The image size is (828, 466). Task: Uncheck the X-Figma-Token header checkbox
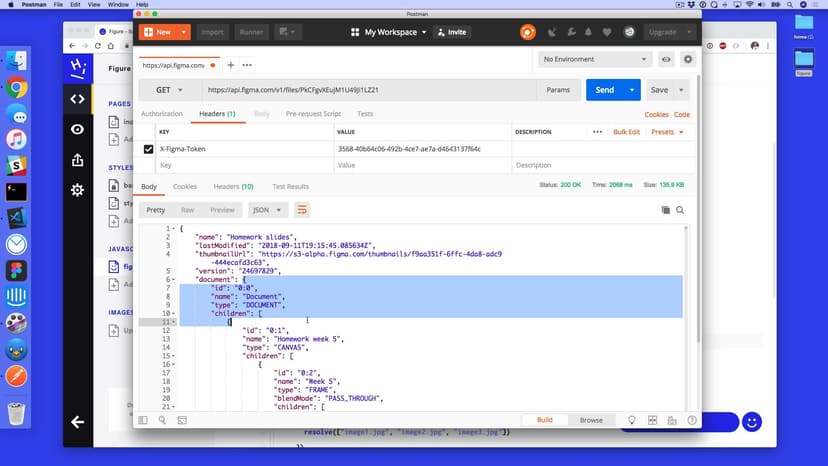(148, 149)
